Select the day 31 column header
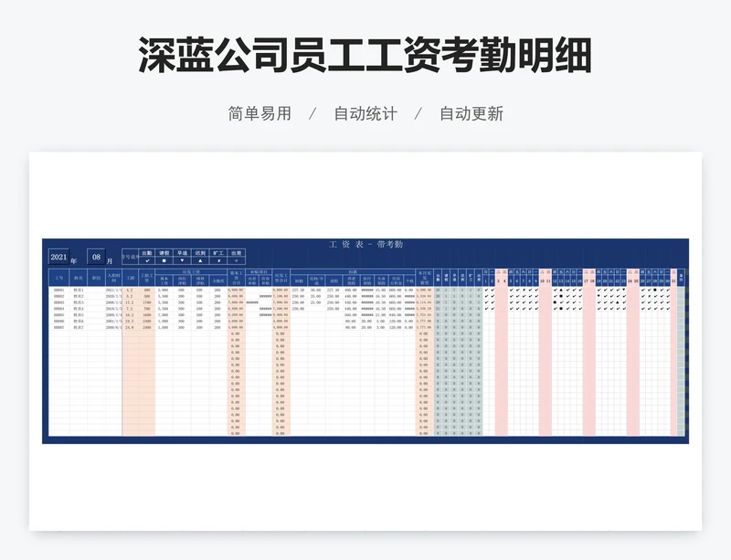731x560 pixels. pyautogui.click(x=673, y=281)
